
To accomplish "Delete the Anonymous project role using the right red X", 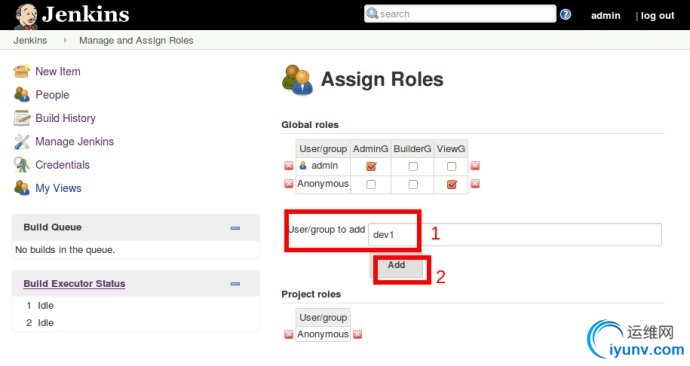I will (357, 334).
